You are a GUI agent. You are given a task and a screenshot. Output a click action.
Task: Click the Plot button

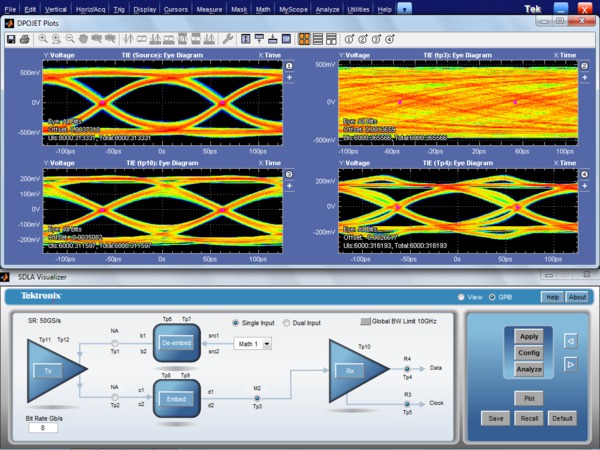529,398
